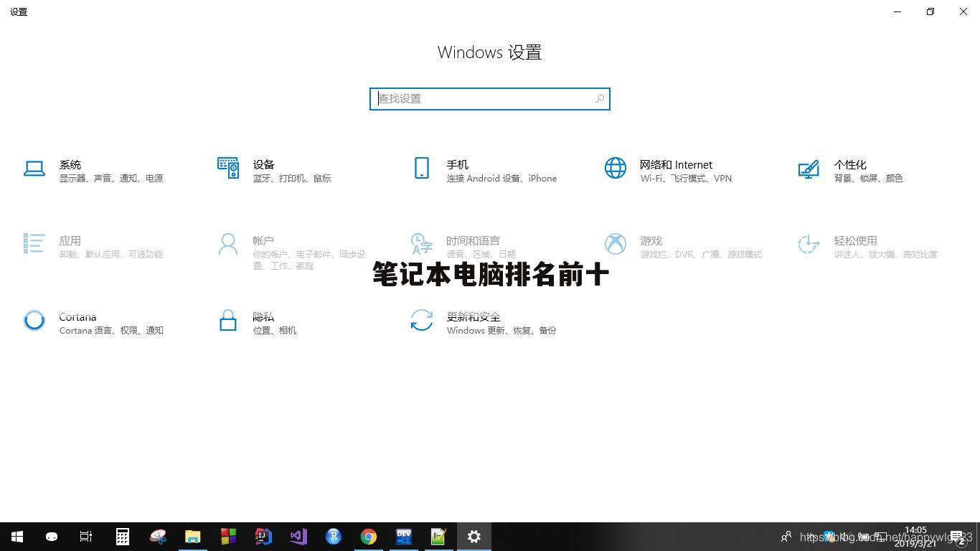980x551 pixels.
Task: Click the 系统 heading text
Action: [x=70, y=165]
